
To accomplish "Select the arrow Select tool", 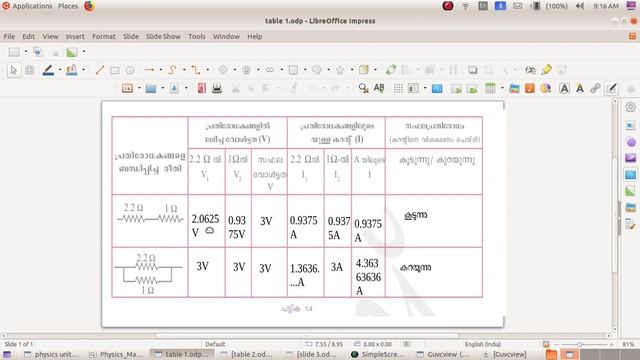I will tap(14, 70).
